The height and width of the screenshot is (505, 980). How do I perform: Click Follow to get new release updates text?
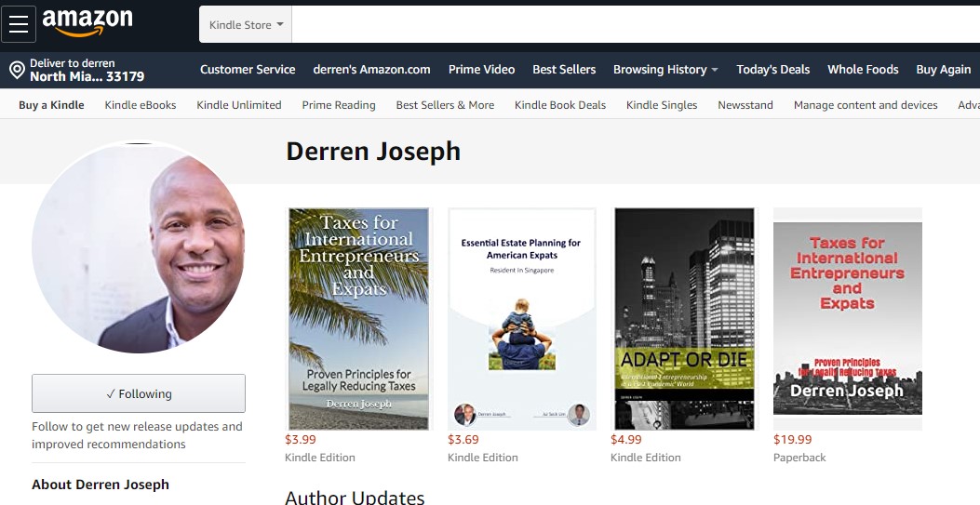(x=137, y=435)
